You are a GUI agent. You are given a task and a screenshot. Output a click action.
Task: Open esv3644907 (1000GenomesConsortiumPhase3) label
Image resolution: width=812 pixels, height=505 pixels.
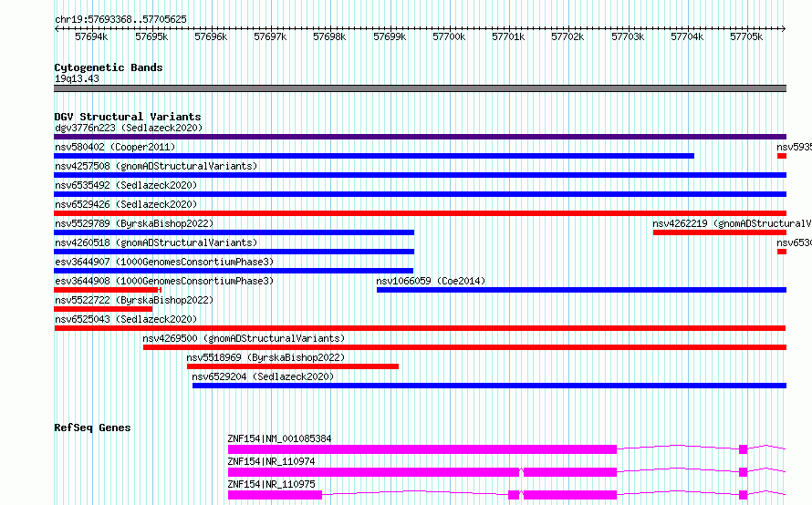[x=164, y=262]
